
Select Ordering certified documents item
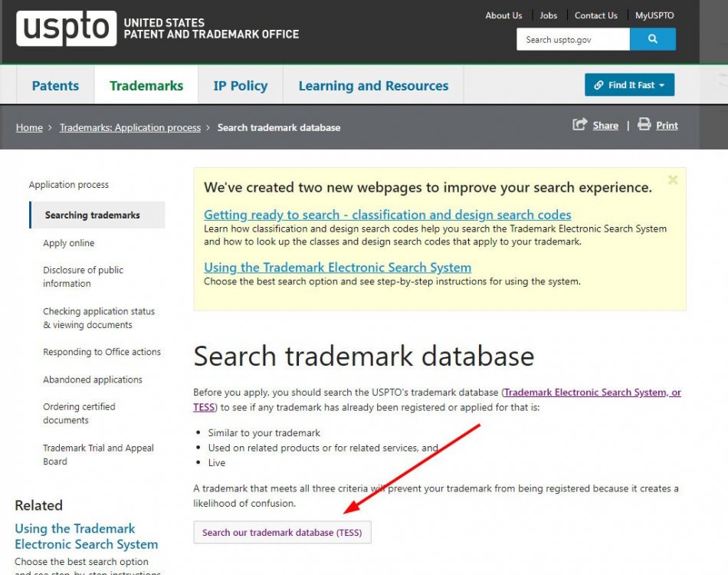tap(79, 413)
